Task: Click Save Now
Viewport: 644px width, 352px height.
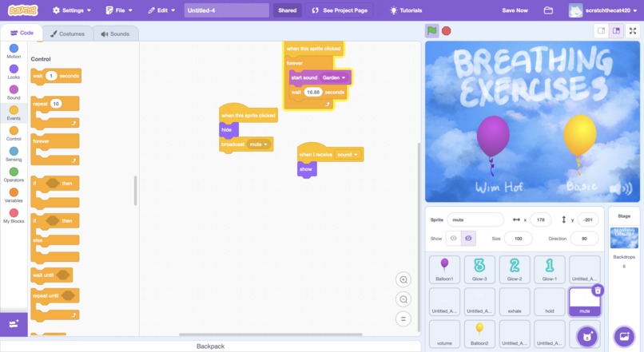Action: [515, 10]
